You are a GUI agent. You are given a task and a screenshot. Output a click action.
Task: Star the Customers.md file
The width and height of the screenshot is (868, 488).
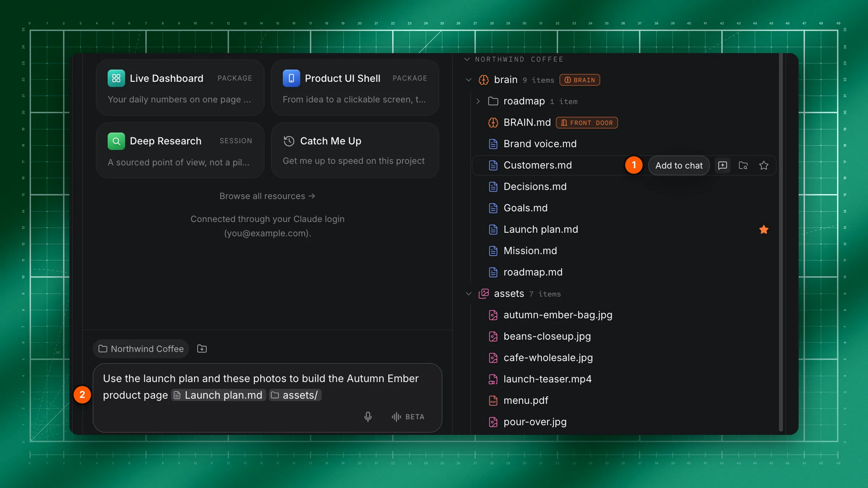point(764,166)
